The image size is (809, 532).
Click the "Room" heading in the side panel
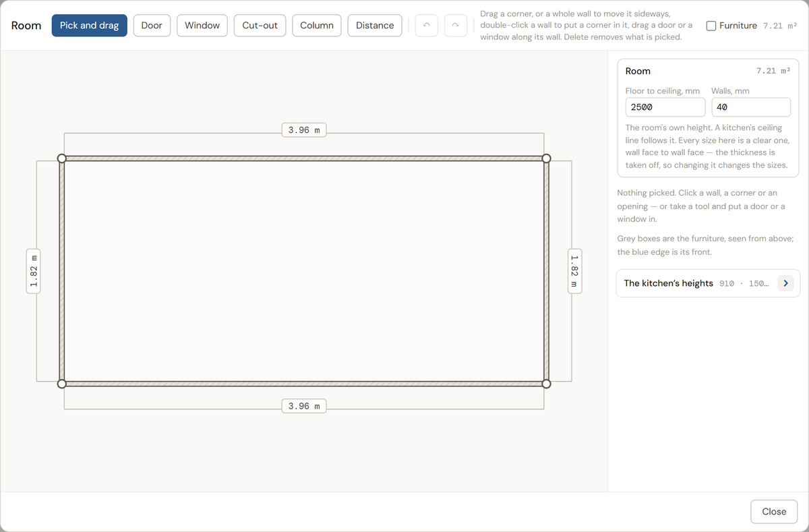pyautogui.click(x=638, y=71)
